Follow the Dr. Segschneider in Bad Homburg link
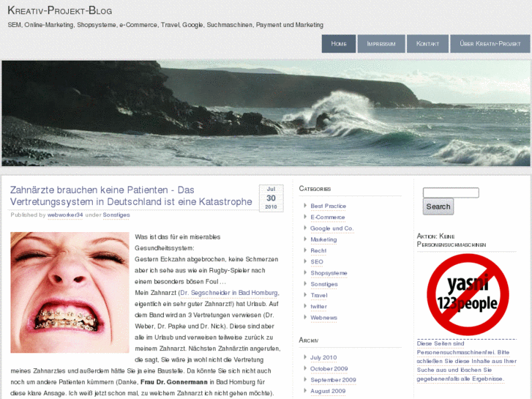The image size is (532, 399). (229, 293)
